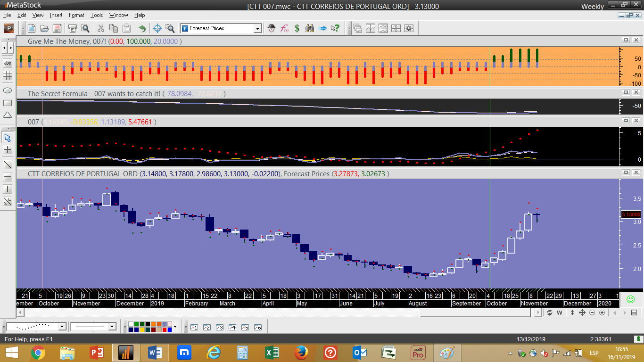Viewport: 644px width, 362px height.
Task: Open Excel from the Windows taskbar
Action: point(272,353)
